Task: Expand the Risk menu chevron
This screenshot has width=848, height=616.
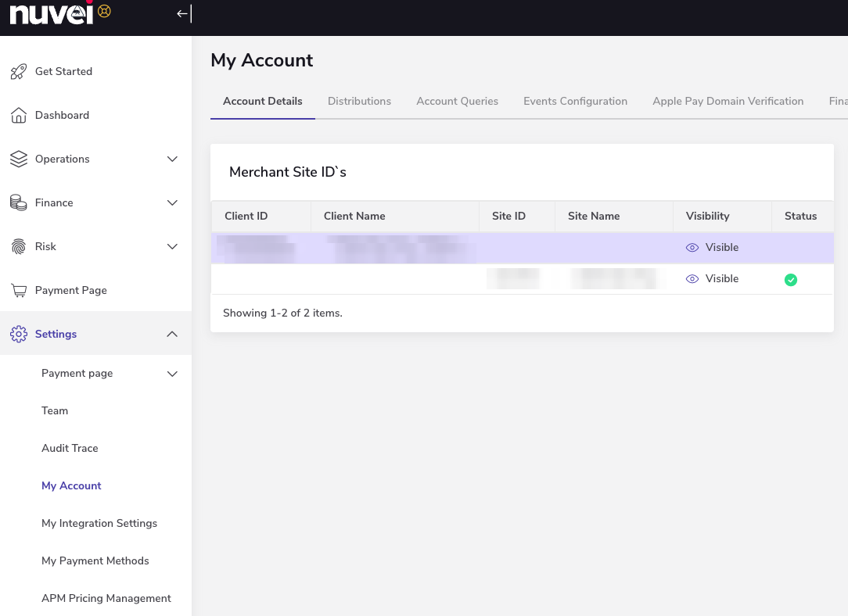Action: click(172, 246)
